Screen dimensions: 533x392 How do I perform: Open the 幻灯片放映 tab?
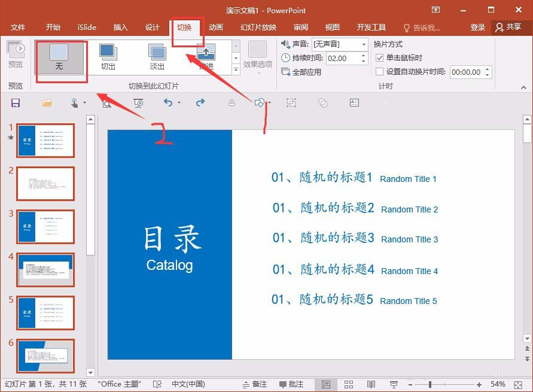pos(257,27)
